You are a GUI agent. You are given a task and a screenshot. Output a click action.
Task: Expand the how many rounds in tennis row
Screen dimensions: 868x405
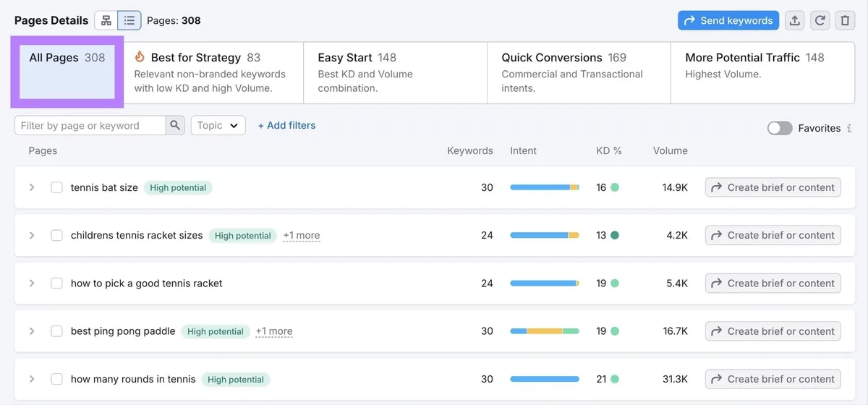coord(32,379)
